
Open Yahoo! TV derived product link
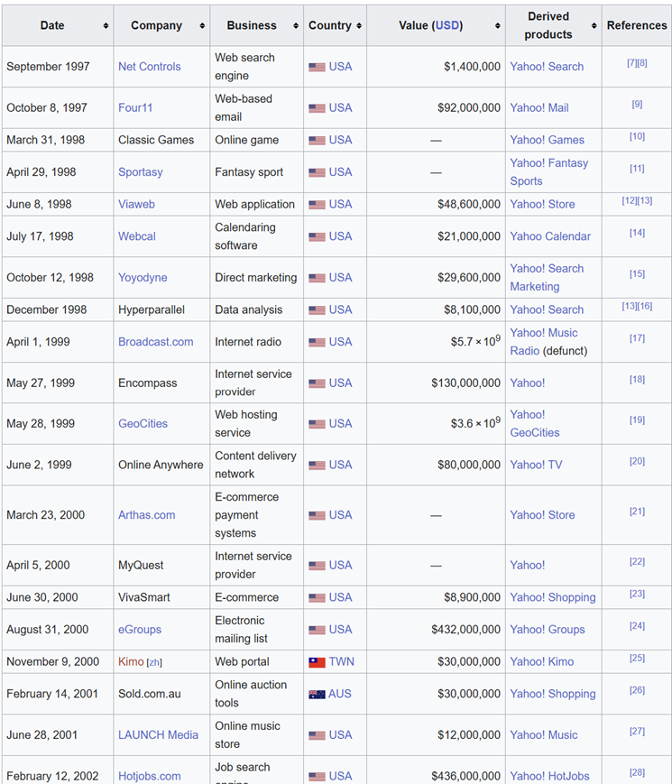pyautogui.click(x=536, y=465)
